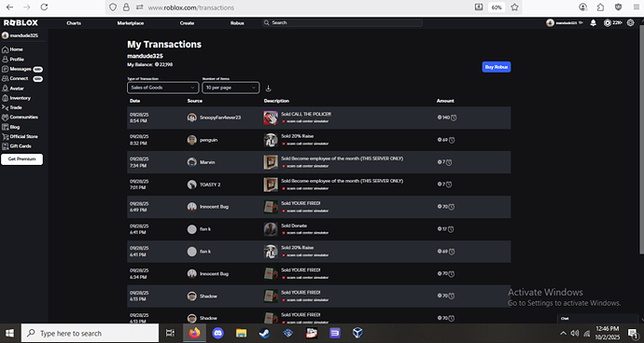Click the Date column header
The image size is (644, 343).
point(134,101)
